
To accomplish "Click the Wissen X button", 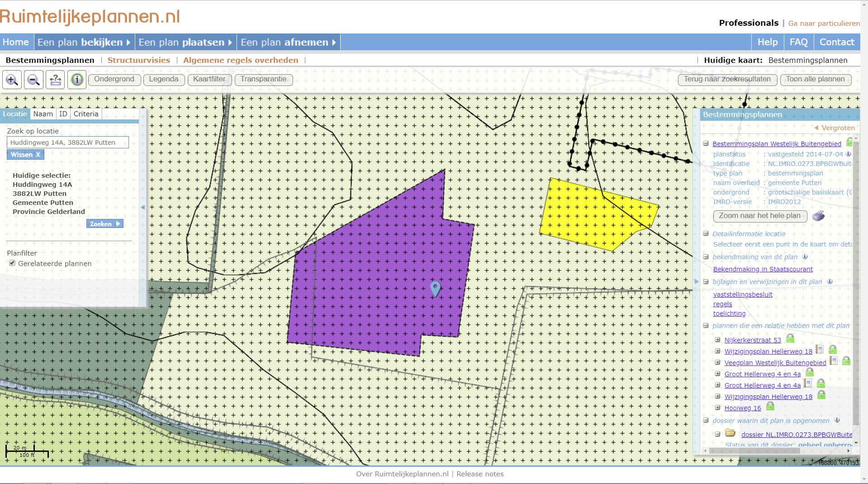I will coord(25,155).
